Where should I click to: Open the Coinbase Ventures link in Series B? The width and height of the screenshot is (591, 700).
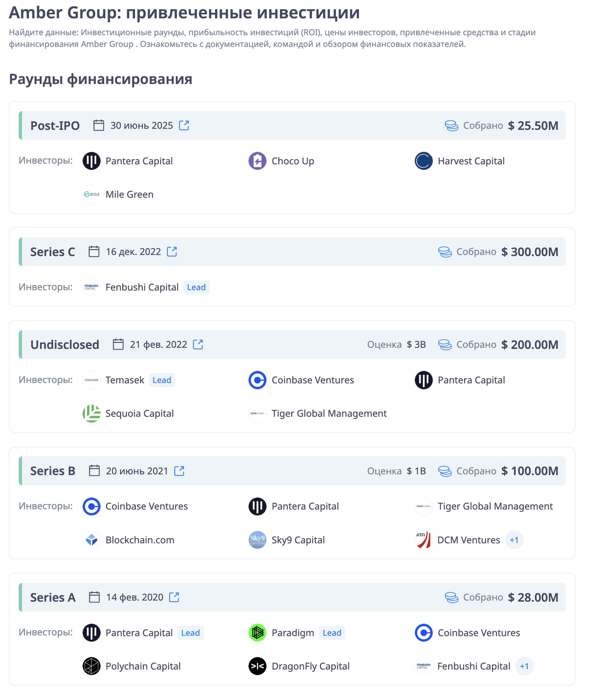point(147,506)
